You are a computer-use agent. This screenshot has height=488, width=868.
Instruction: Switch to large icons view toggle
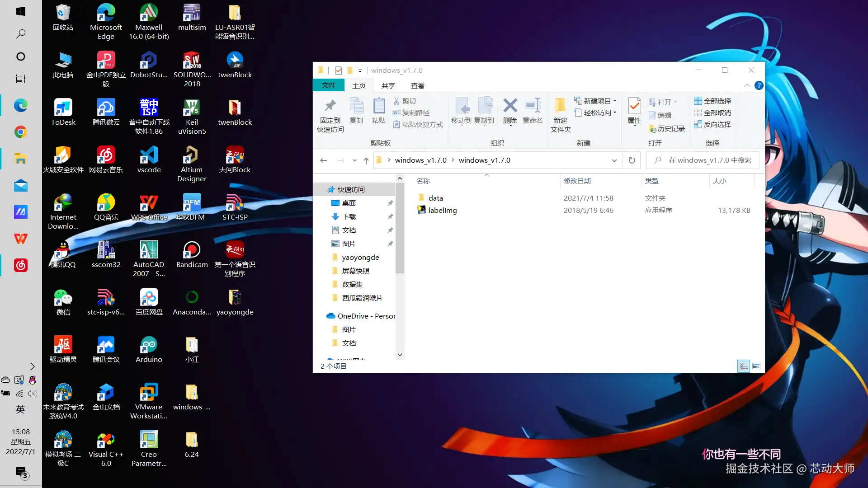coord(756,366)
